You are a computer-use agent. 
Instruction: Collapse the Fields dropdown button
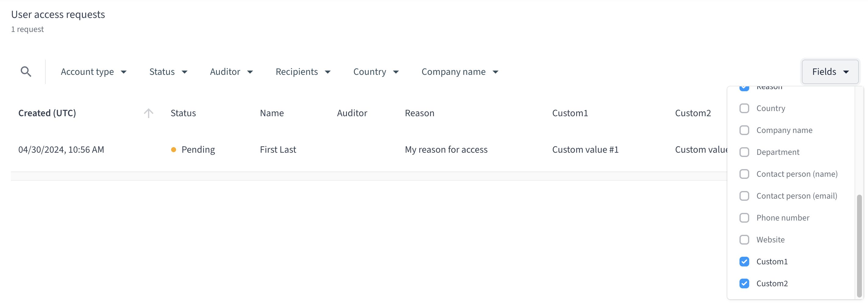[x=830, y=72]
